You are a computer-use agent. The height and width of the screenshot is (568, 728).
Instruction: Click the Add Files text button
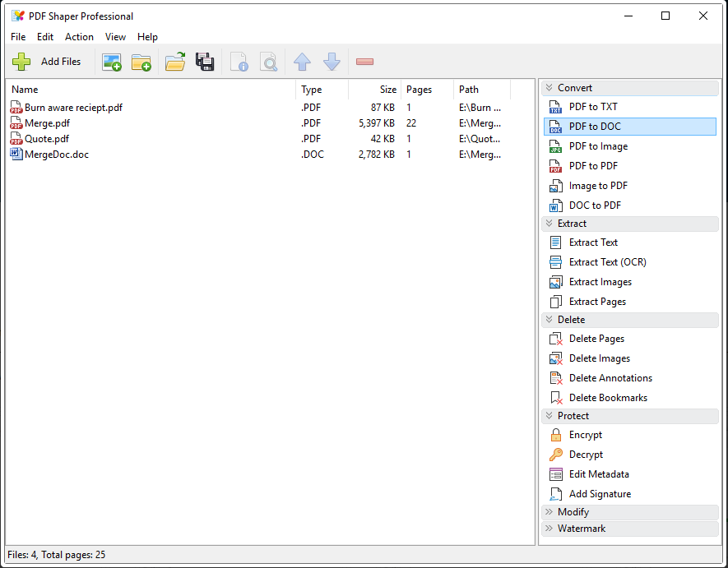61,62
